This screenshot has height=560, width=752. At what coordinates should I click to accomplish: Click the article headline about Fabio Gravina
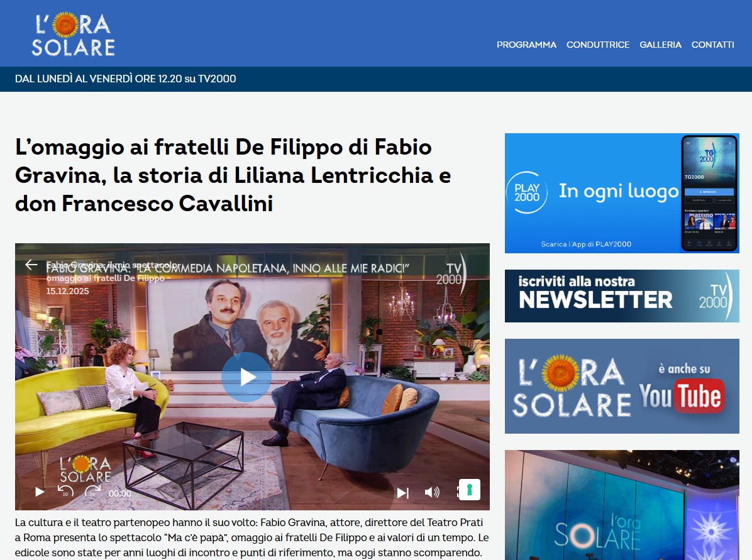pyautogui.click(x=233, y=175)
